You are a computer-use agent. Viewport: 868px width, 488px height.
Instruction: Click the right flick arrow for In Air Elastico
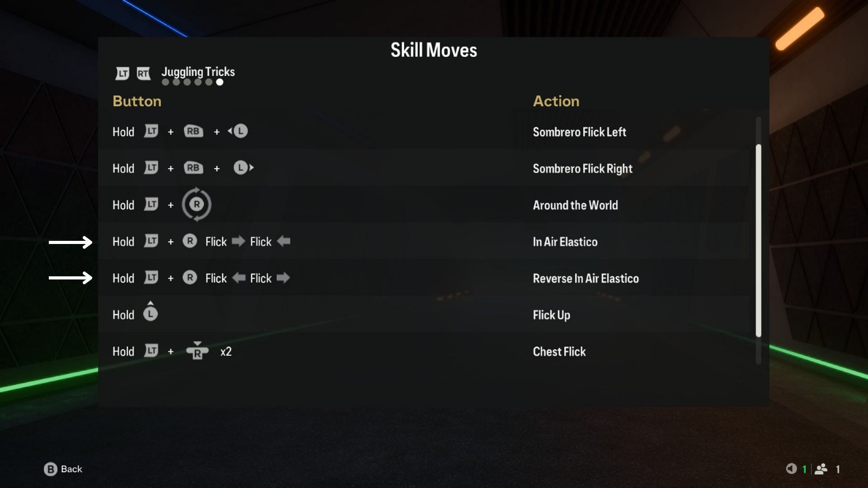(x=238, y=241)
